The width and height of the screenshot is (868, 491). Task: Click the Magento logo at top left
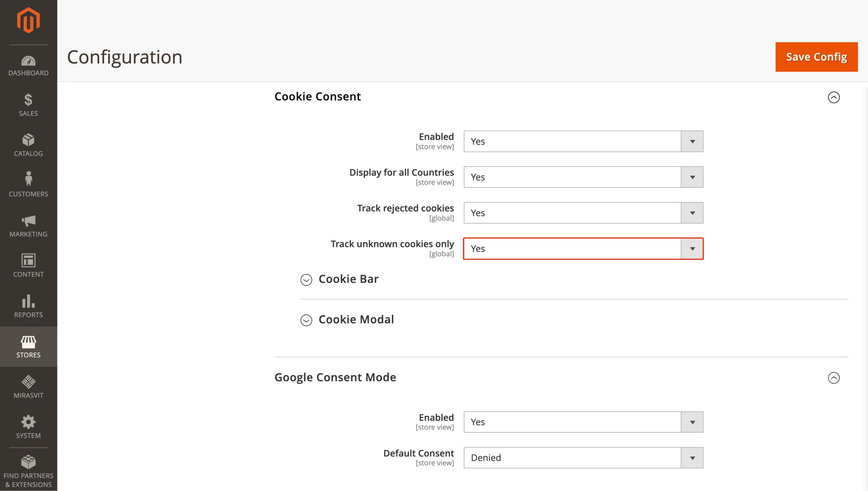[x=28, y=20]
